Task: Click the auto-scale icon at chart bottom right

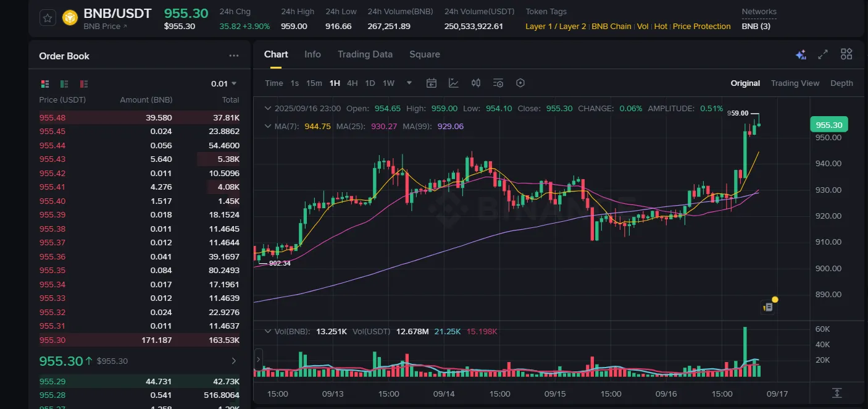Action: [x=837, y=393]
